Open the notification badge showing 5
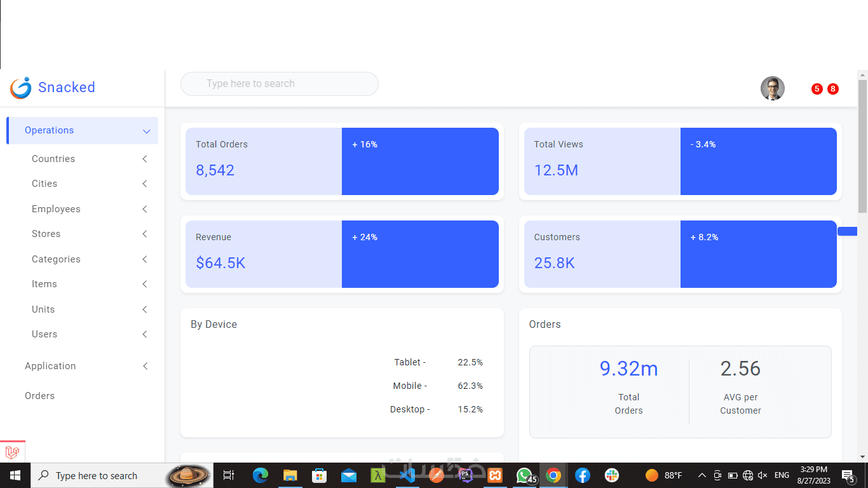 817,89
